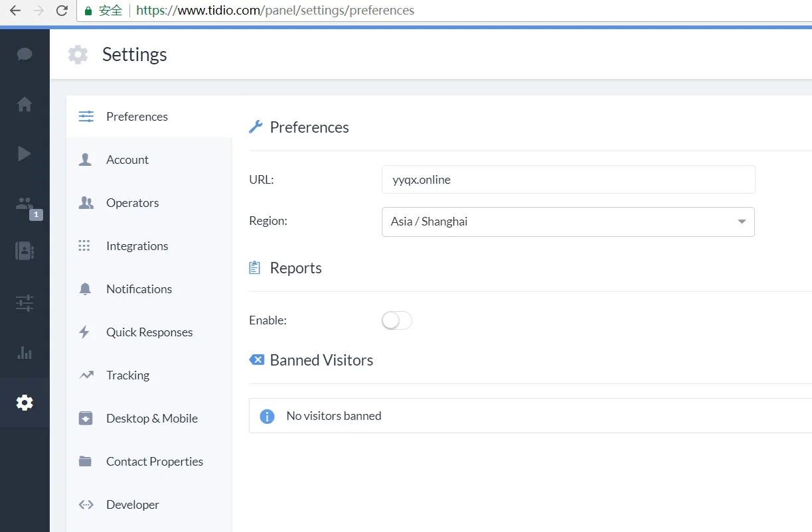Open the chat conversations icon in dark sidebar
The height and width of the screenshot is (532, 812).
pos(25,54)
